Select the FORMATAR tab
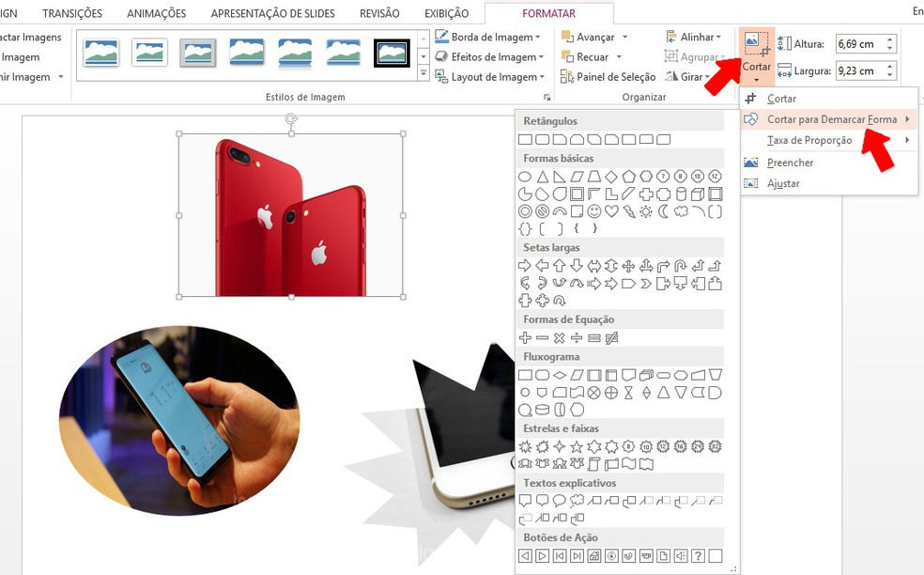Screen dimensions: 924x575 coord(548,13)
